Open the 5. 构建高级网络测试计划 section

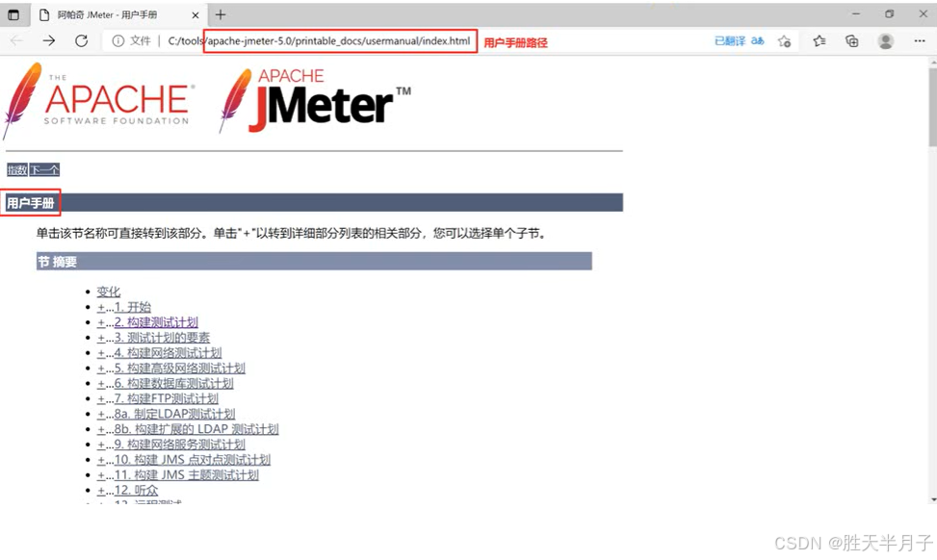pyautogui.click(x=180, y=369)
